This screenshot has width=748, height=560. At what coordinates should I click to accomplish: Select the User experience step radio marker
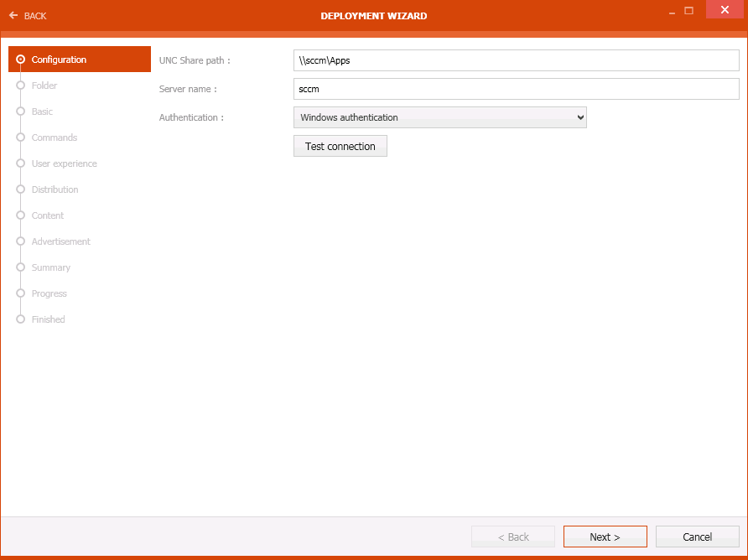click(19, 163)
